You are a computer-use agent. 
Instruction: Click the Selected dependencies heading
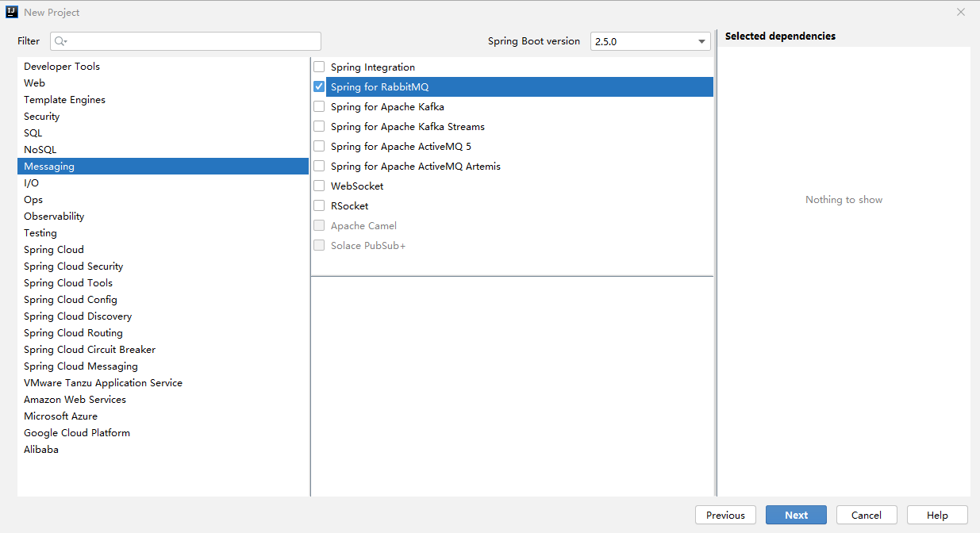[780, 36]
